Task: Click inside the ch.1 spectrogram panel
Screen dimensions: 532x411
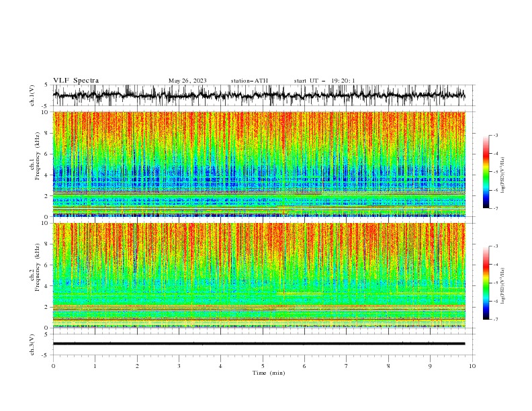Action: click(x=259, y=164)
